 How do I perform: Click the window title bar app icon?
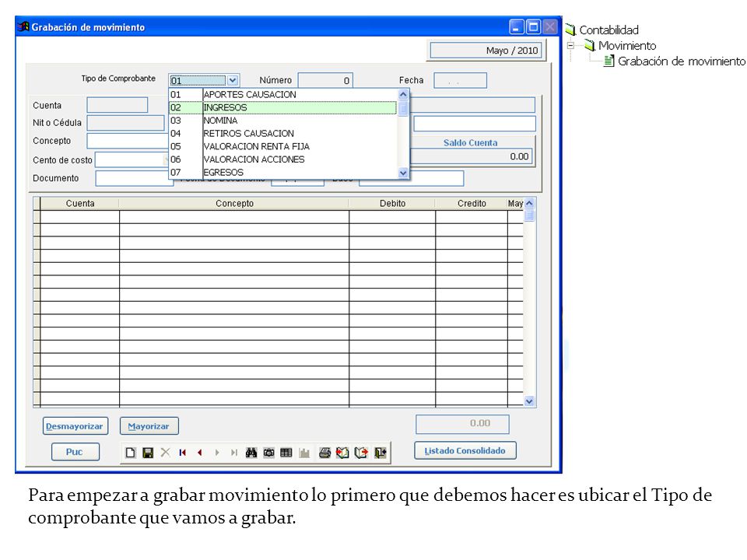click(23, 26)
